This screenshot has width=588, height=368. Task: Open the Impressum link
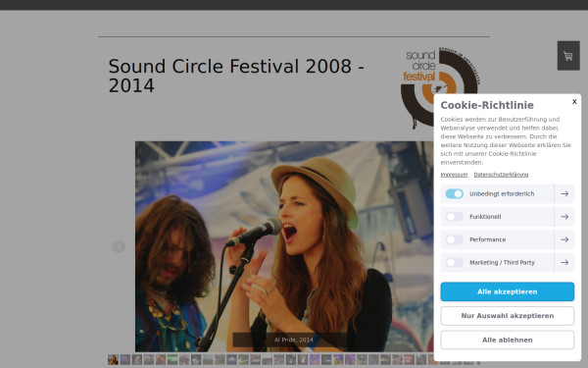click(x=454, y=175)
